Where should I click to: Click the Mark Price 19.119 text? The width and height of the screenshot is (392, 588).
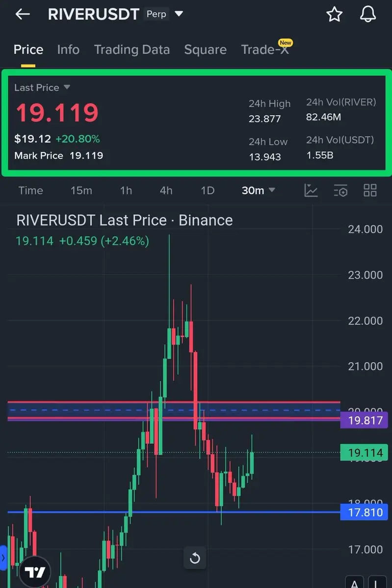pyautogui.click(x=59, y=156)
